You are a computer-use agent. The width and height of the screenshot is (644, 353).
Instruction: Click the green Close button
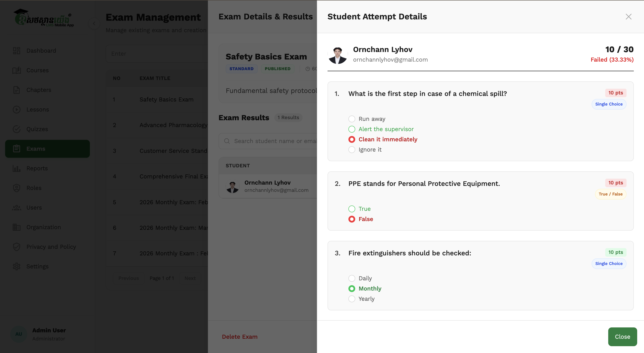tap(622, 337)
